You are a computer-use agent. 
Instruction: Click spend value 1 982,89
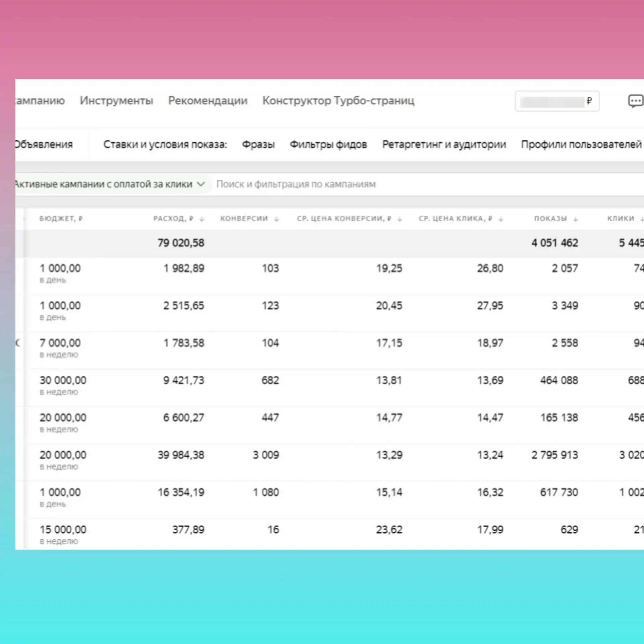[184, 268]
